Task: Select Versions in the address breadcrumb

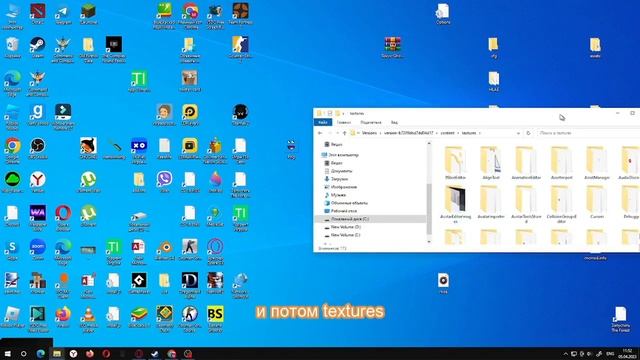Action: (369, 133)
